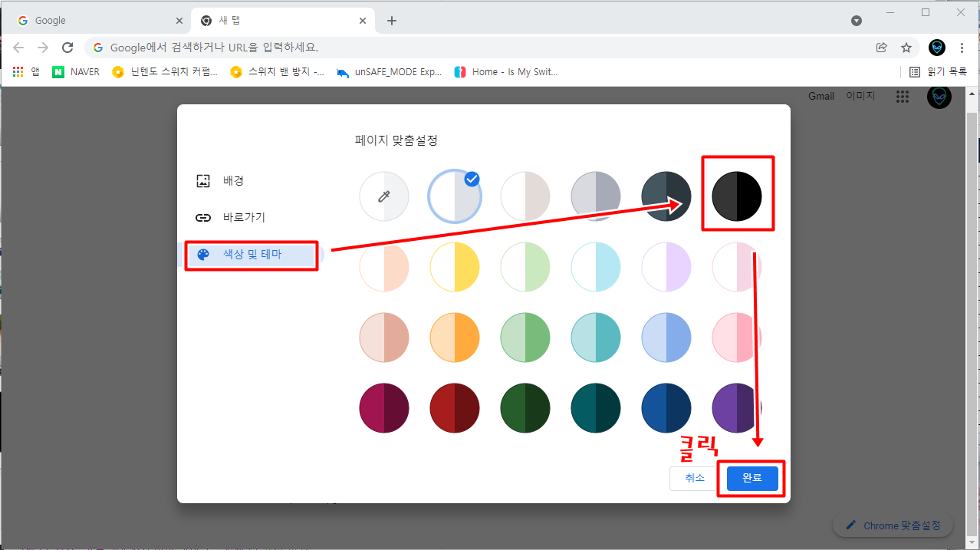Open 이미지 link on new tab page
The image size is (980, 550).
point(860,96)
